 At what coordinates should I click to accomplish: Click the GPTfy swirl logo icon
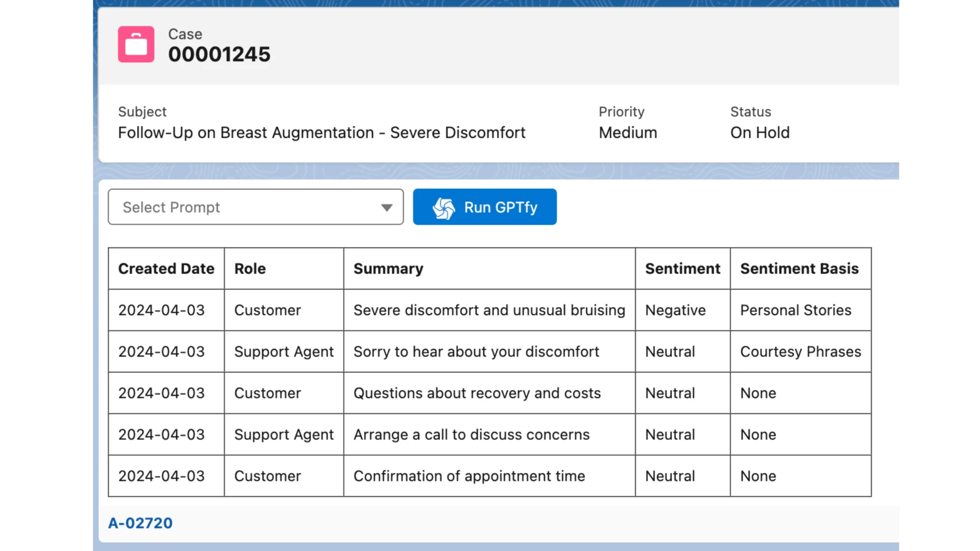(444, 208)
